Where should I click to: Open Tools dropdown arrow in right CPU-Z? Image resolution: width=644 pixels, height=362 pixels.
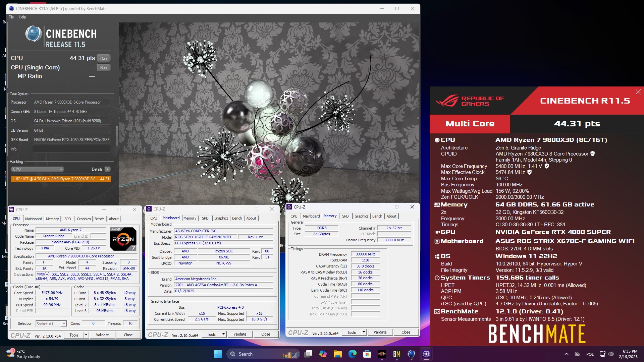(x=364, y=332)
